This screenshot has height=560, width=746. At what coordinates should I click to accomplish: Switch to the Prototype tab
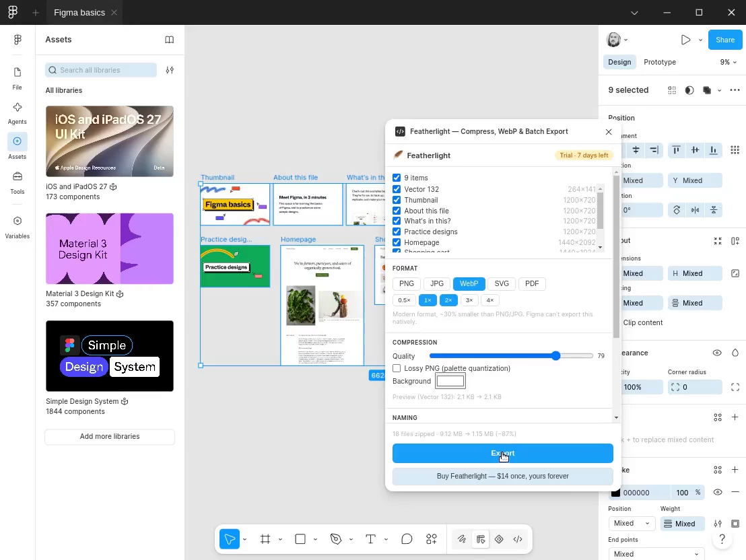click(x=659, y=62)
